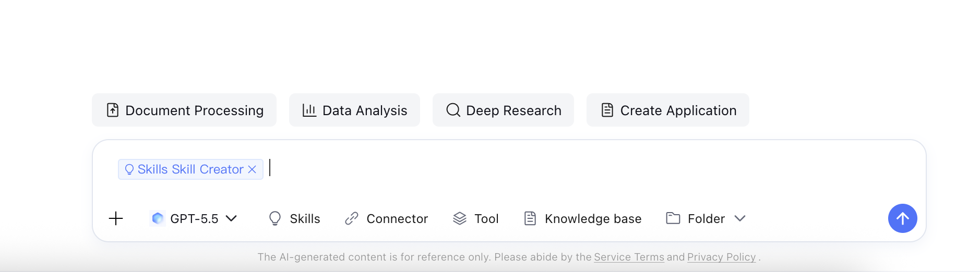
Task: Choose the Create Application option
Action: click(667, 110)
